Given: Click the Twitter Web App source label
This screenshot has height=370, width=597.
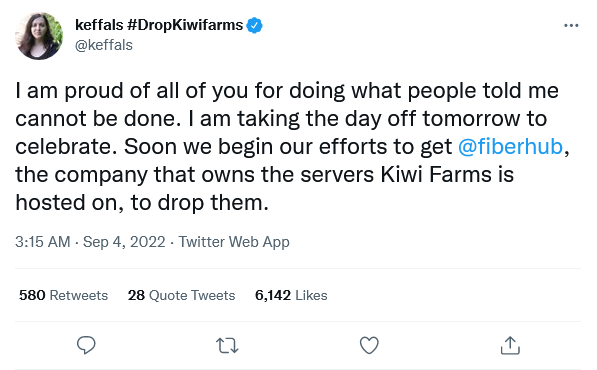Looking at the screenshot, I should click(x=234, y=242).
